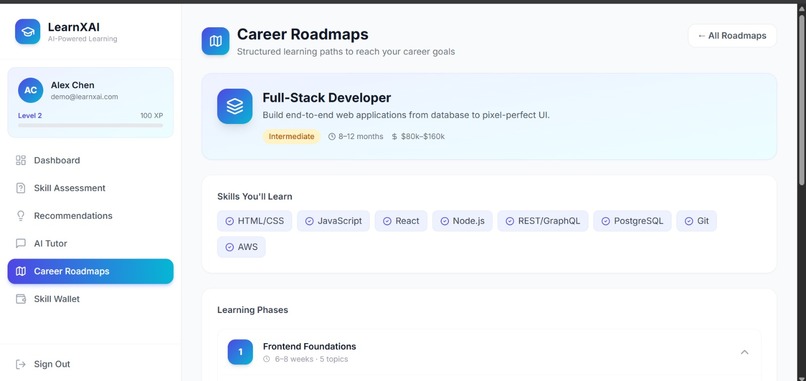Click the Full-Stack Developer title

pos(327,98)
